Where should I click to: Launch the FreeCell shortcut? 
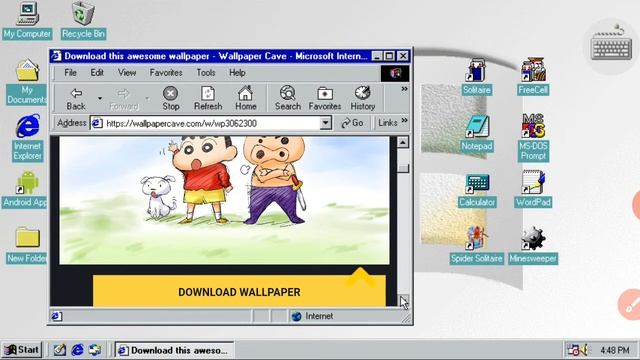point(533,77)
